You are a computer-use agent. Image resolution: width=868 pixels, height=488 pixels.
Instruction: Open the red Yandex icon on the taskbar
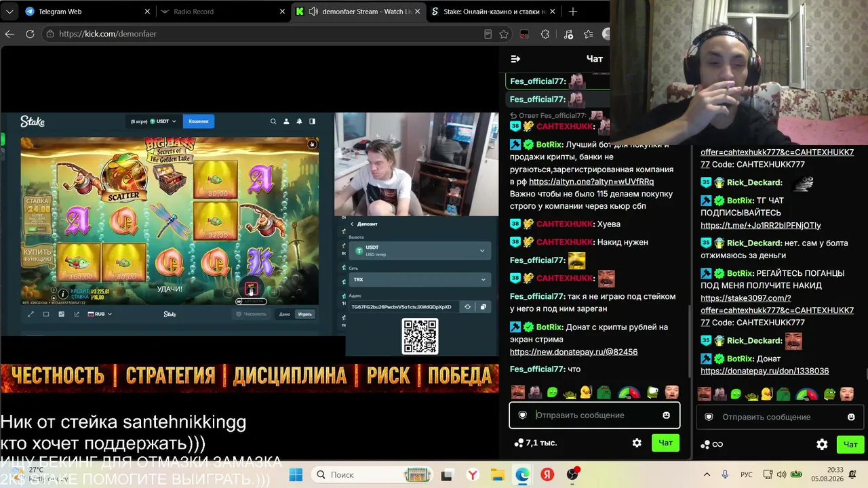(x=547, y=474)
